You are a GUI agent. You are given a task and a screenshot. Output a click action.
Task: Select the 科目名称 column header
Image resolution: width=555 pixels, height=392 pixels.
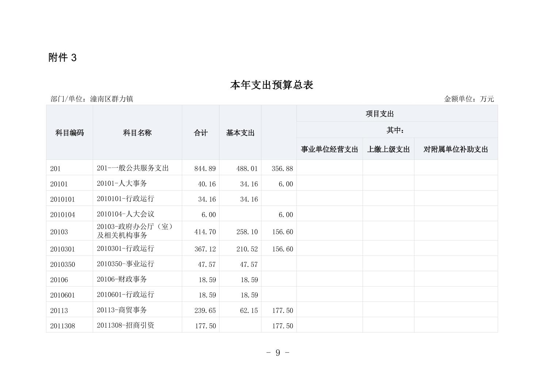point(137,133)
